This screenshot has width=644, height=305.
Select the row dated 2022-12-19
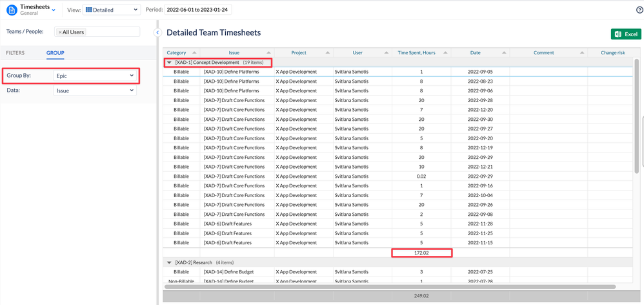397,148
